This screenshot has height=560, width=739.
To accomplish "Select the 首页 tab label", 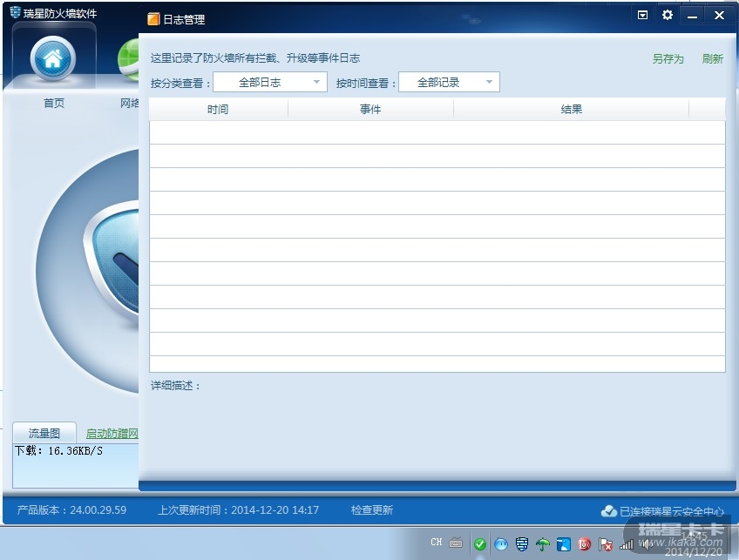I will (x=54, y=103).
